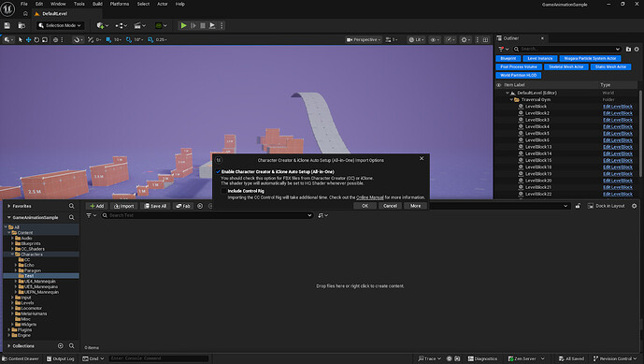Choose the select arrow tool in viewport
644x364 pixels.
pos(21,40)
